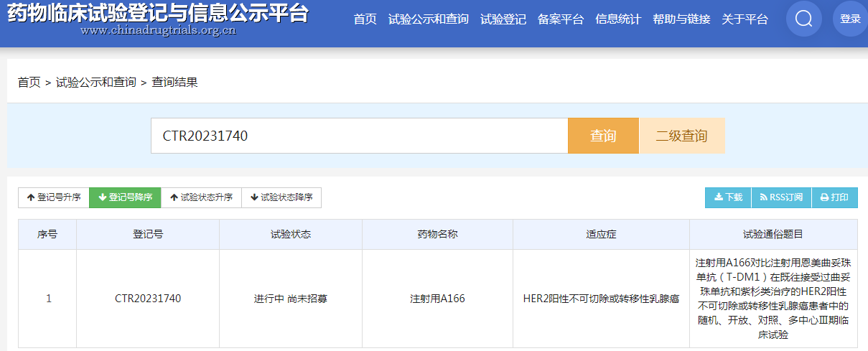The width and height of the screenshot is (868, 351).
Task: Sort by 试验状态降序
Action: (281, 198)
